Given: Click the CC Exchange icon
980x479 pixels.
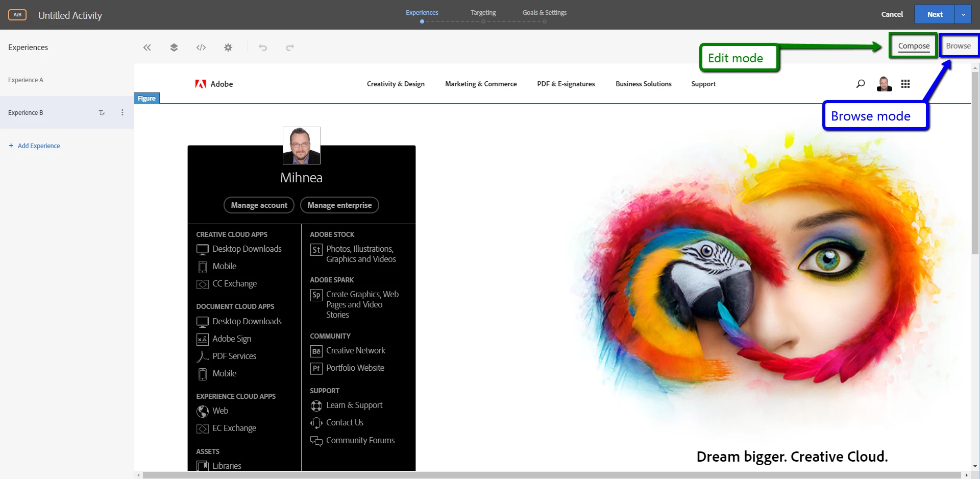Looking at the screenshot, I should point(203,284).
